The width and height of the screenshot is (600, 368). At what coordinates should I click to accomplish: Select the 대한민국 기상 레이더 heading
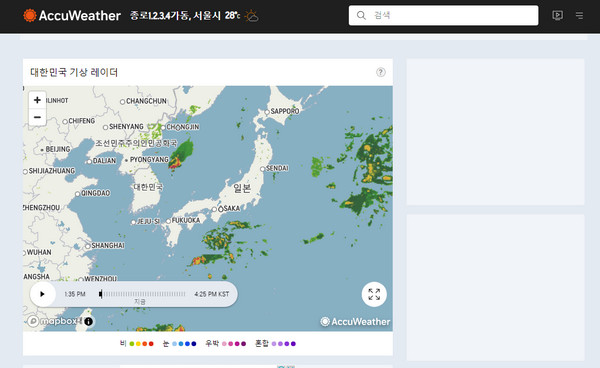74,72
